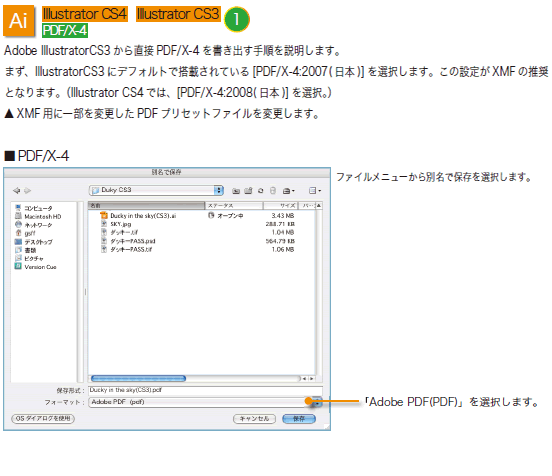
Task: Sort by the ステータス column header
Action: click(x=234, y=205)
